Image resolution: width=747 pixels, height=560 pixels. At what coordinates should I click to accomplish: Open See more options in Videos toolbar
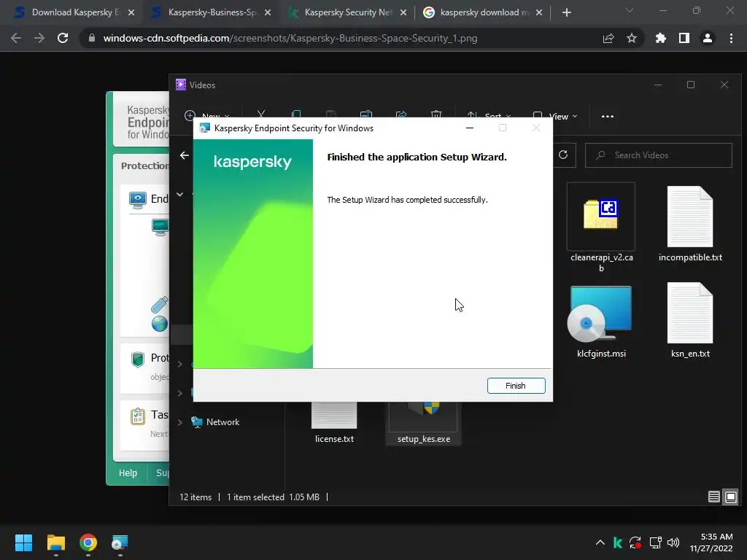pos(608,116)
